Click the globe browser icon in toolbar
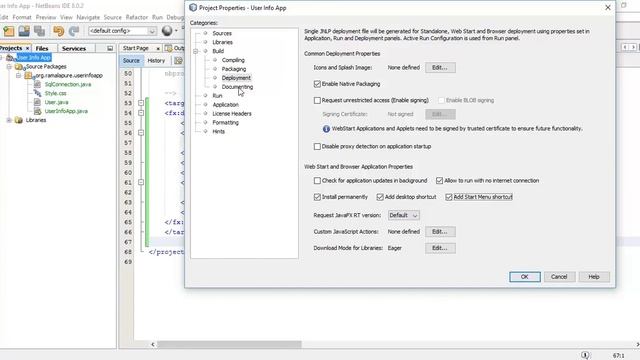Image resolution: width=640 pixels, height=360 pixels. 167,31
